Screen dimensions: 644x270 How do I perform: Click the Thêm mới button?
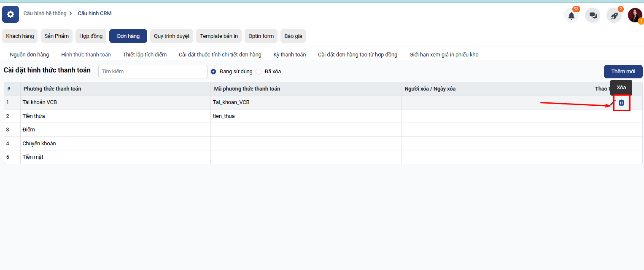click(623, 72)
